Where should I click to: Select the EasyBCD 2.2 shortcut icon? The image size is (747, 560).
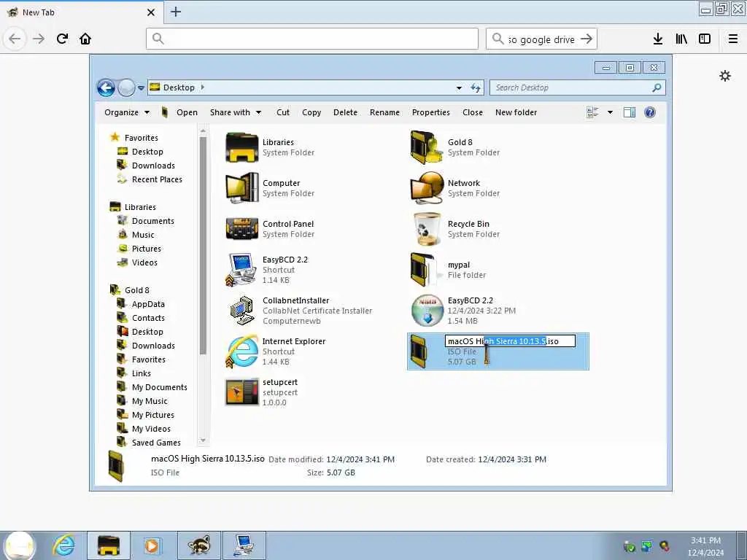click(242, 270)
